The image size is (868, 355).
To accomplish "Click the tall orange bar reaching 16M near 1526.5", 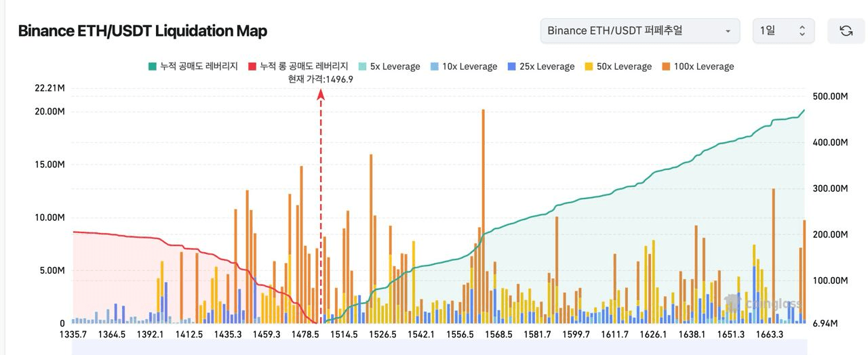I will tap(371, 203).
